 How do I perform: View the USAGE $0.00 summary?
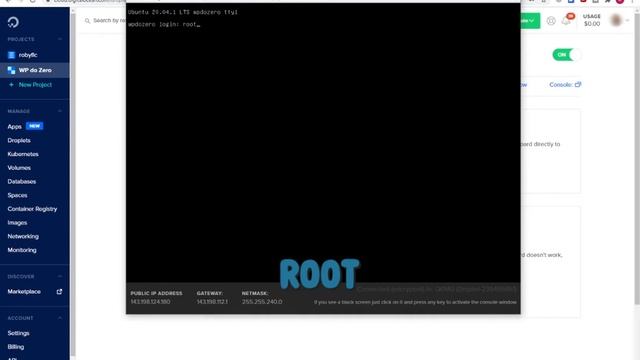[592, 20]
